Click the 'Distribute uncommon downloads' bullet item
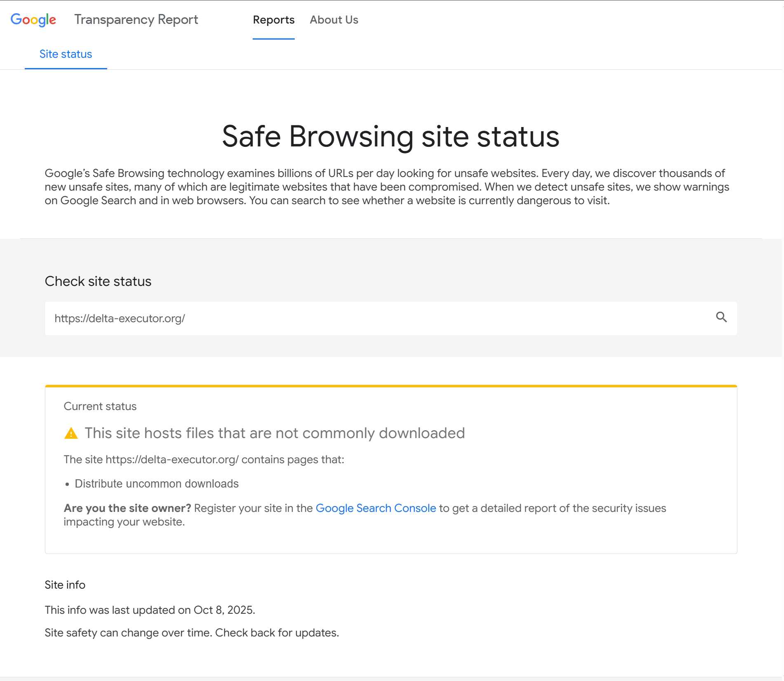 point(156,483)
